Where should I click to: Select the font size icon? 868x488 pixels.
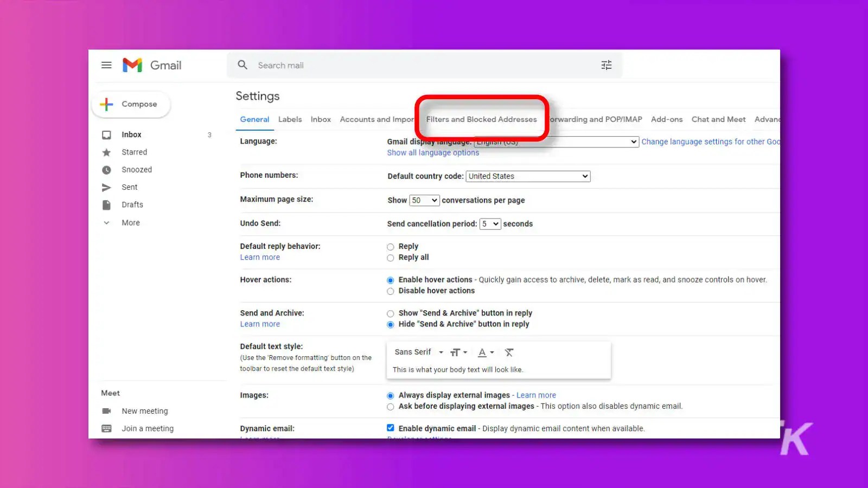456,352
